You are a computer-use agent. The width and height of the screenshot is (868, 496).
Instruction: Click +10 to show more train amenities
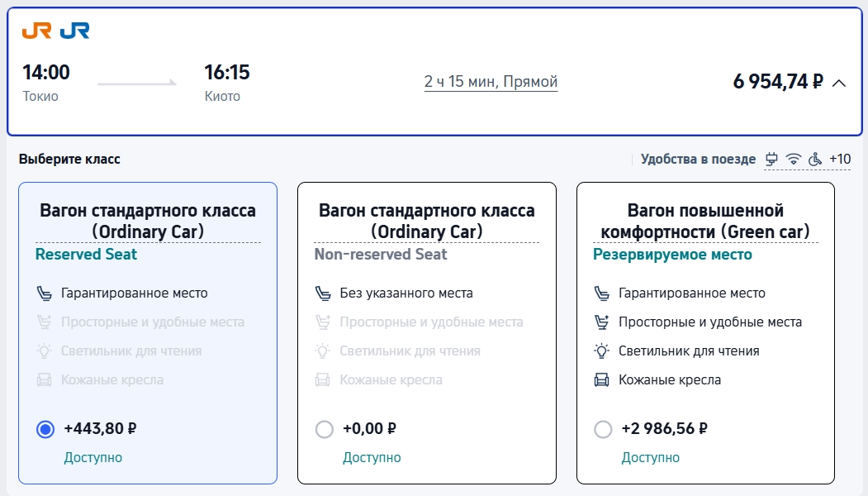(842, 159)
